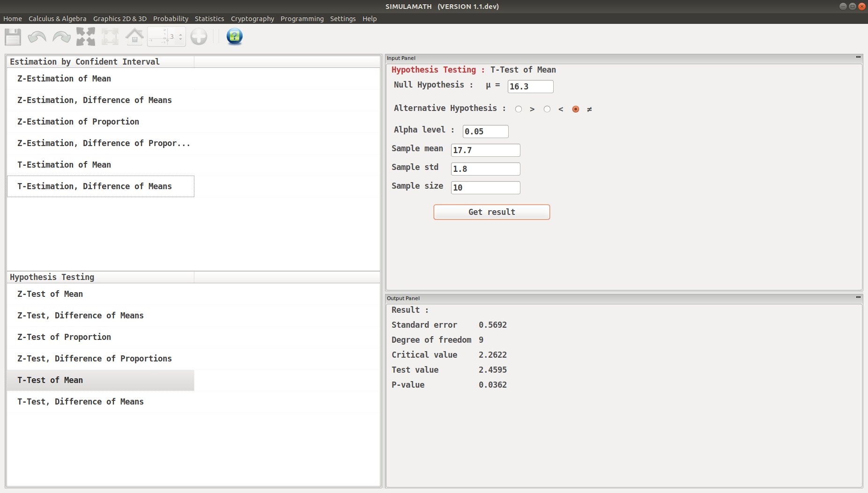The height and width of the screenshot is (493, 868).
Task: Click the Sample std input field
Action: click(485, 169)
